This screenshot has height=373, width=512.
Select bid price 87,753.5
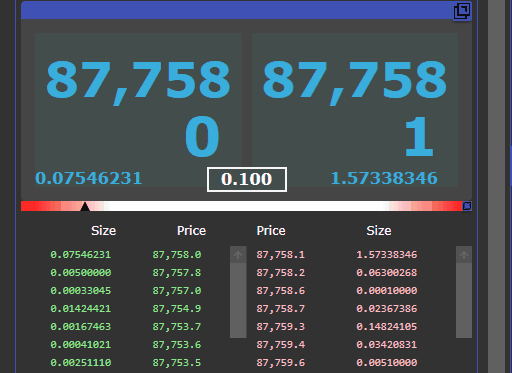(177, 363)
